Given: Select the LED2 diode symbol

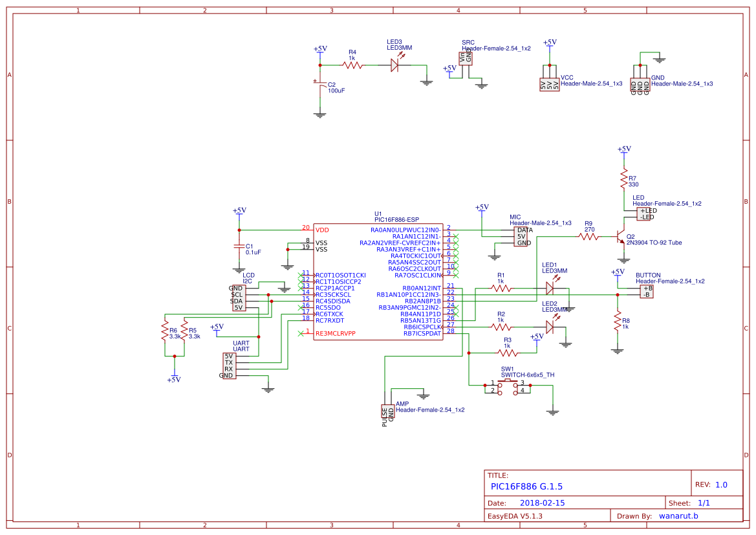Looking at the screenshot, I should pyautogui.click(x=551, y=327).
